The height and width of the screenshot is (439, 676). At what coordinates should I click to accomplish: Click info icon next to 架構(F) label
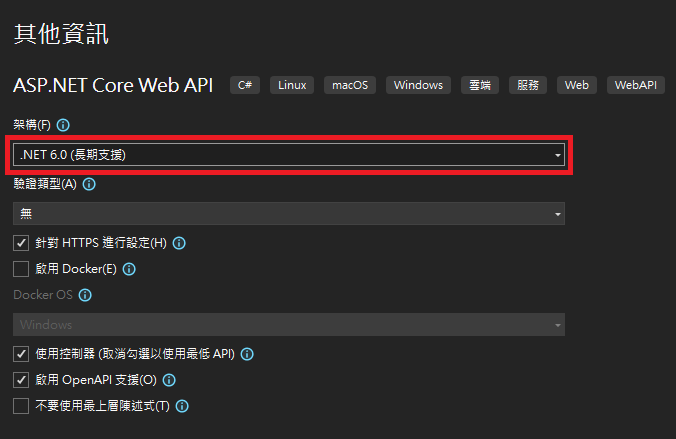point(63,125)
